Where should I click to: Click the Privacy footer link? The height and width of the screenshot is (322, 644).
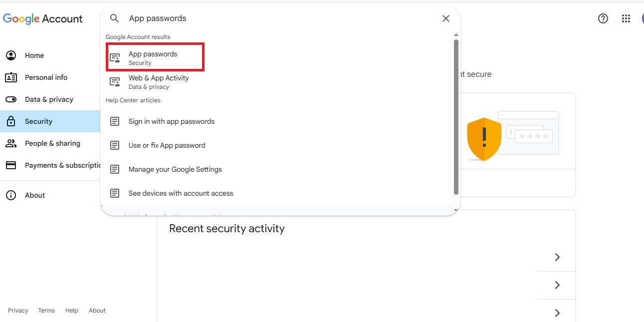18,310
